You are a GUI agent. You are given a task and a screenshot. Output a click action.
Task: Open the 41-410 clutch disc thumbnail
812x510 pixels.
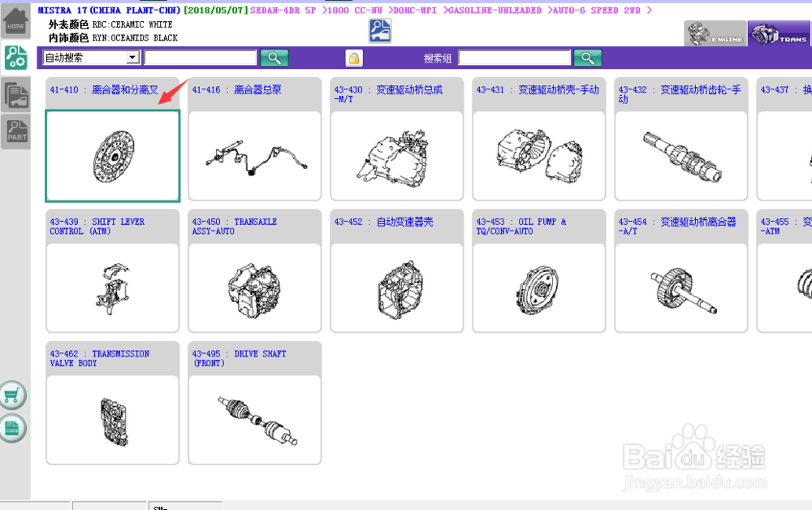113,156
